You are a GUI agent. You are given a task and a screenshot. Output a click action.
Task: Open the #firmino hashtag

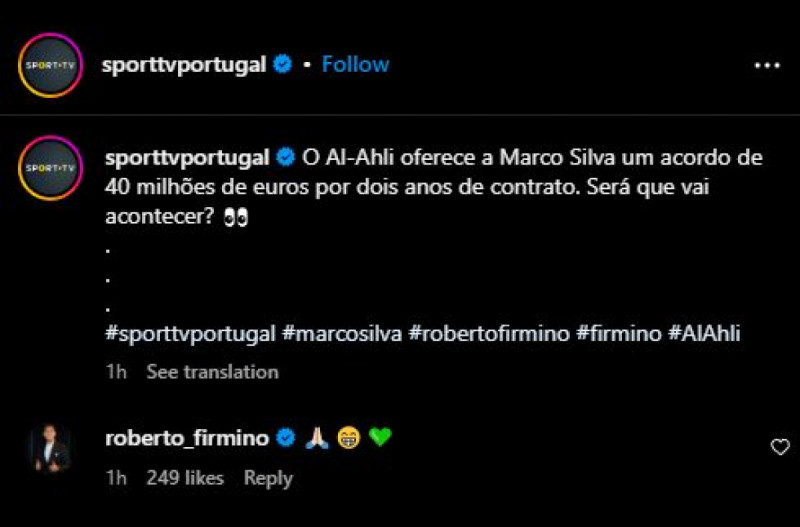(619, 335)
